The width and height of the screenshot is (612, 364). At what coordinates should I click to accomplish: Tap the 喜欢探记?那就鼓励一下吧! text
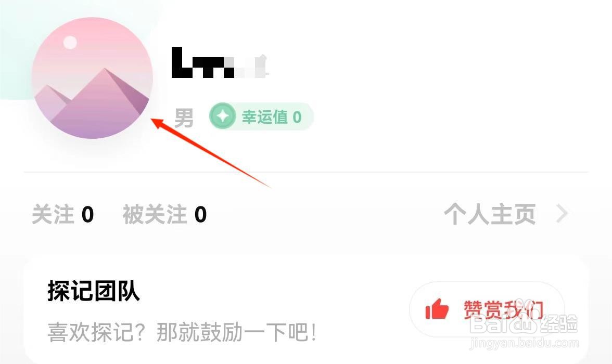click(182, 332)
